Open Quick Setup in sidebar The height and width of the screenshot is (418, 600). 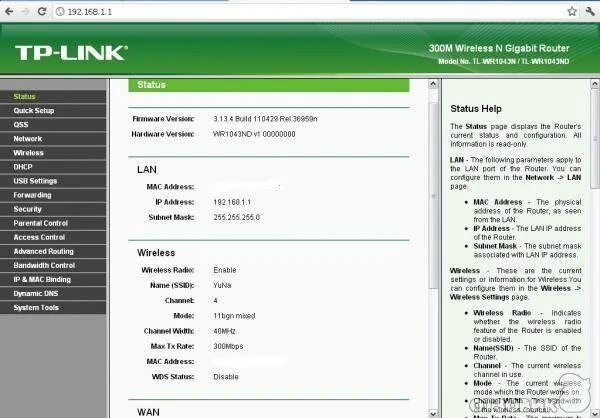coord(53,111)
